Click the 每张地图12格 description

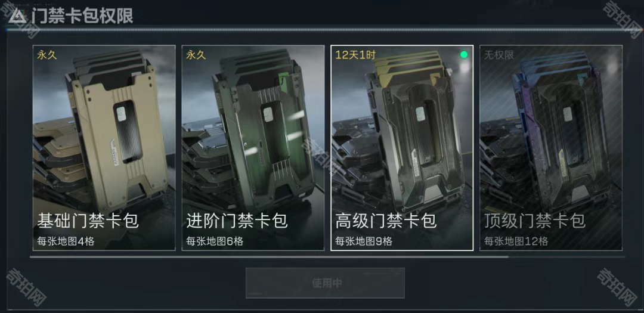click(x=515, y=241)
